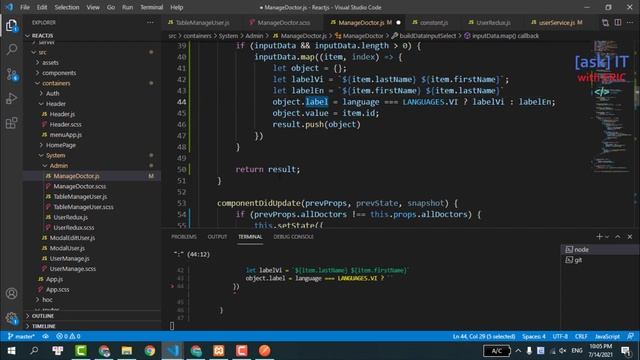Maximize the terminal panel with the up chevron
This screenshot has width=640, height=360.
click(618, 237)
